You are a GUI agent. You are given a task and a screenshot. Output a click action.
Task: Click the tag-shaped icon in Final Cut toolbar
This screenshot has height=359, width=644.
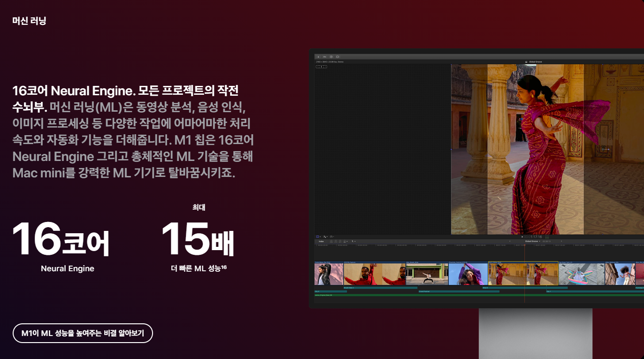[337, 57]
